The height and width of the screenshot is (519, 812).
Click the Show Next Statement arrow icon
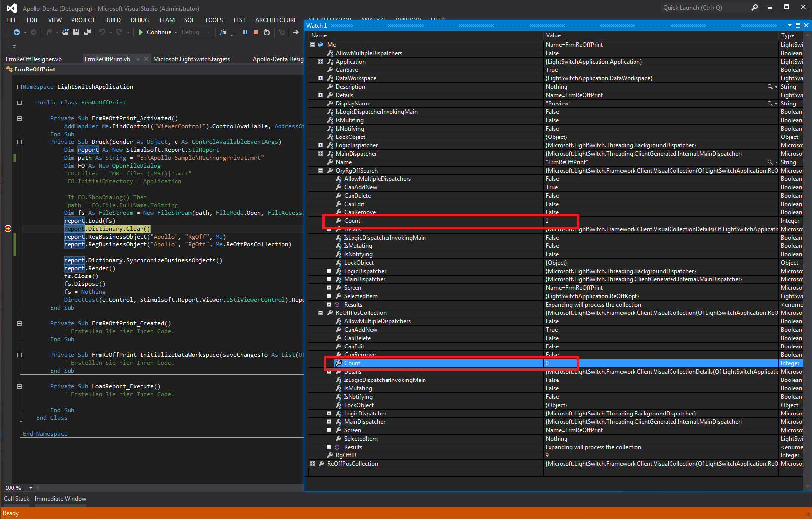coord(296,32)
